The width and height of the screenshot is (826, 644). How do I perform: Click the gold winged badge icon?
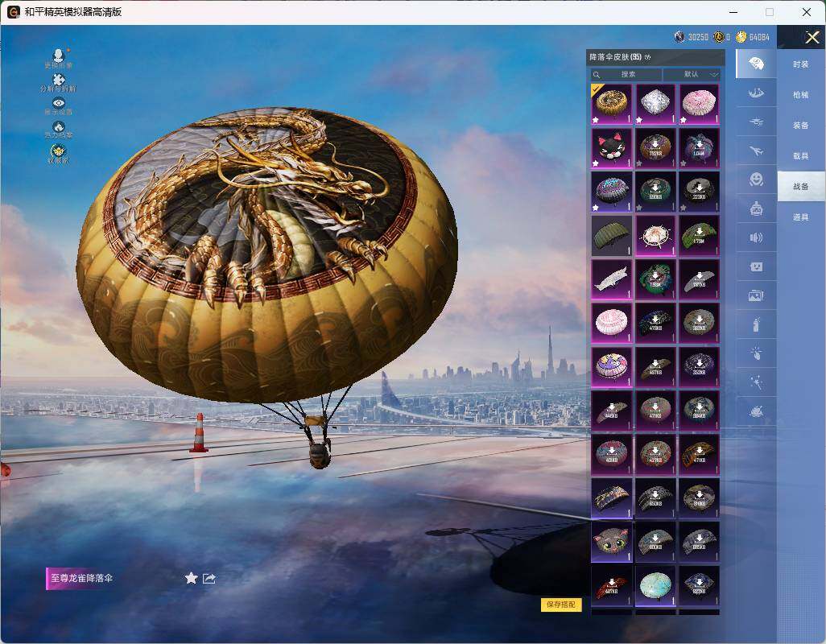59,151
